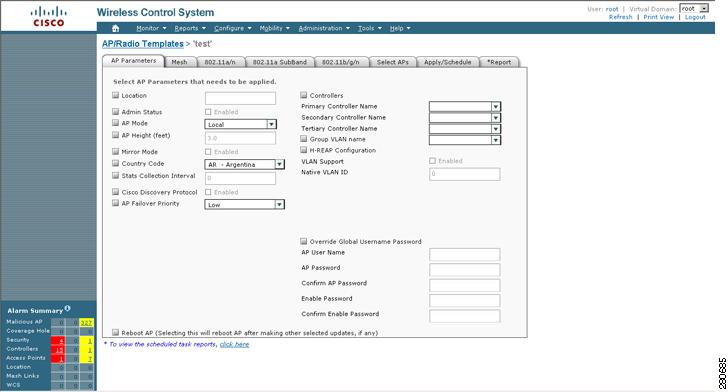Enable the AP Mode checkbox
Screen dimensions: 728x392
point(116,123)
